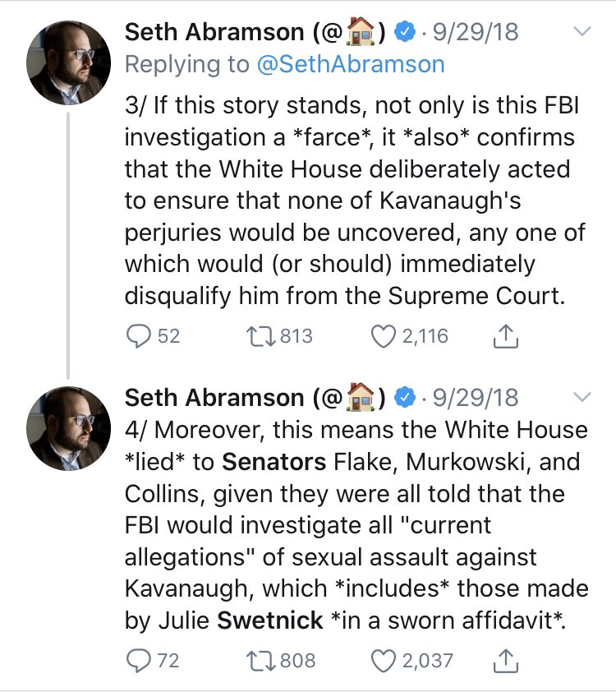Open tweet 3/ text about Kavanaugh's perjuries
Viewport: 616px width, 692px height.
pos(355,201)
